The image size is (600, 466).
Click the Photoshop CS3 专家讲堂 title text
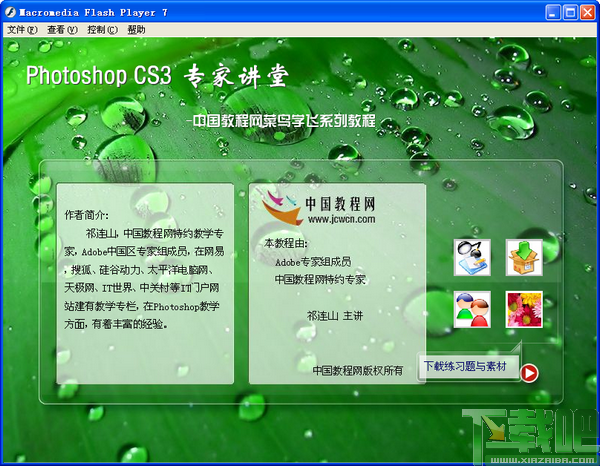[x=157, y=75]
